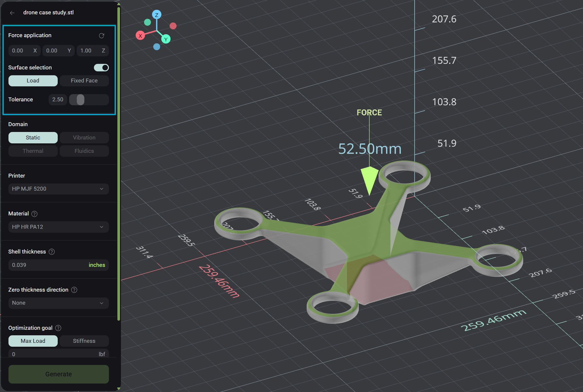Click the negative Y green gizmo dot
Viewport: 583px width, 392px height.
point(147,22)
